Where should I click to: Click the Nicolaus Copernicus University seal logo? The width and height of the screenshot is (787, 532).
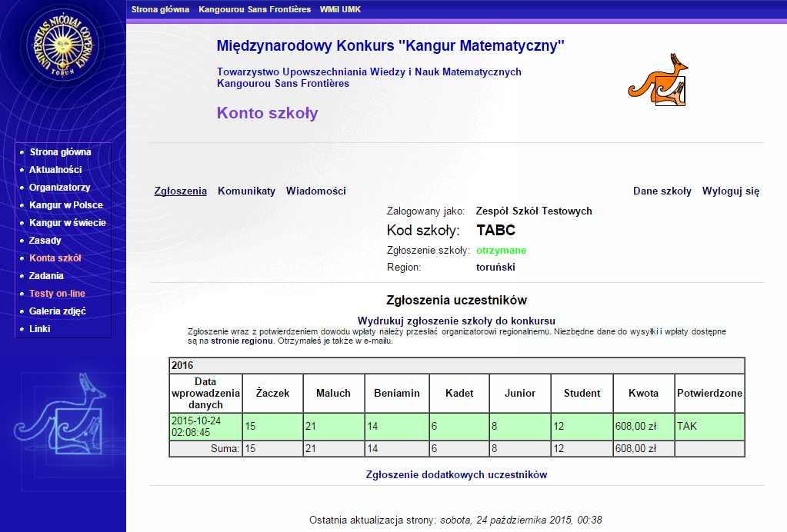click(63, 45)
